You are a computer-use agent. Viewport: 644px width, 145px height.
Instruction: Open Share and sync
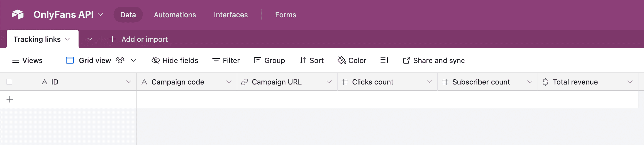pos(434,60)
